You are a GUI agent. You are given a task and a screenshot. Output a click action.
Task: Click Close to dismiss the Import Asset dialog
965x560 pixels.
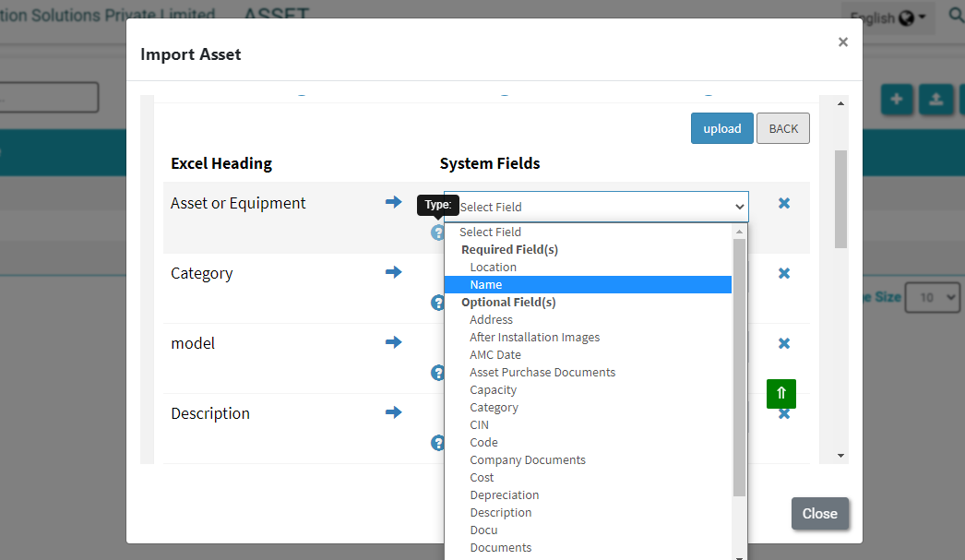[819, 513]
